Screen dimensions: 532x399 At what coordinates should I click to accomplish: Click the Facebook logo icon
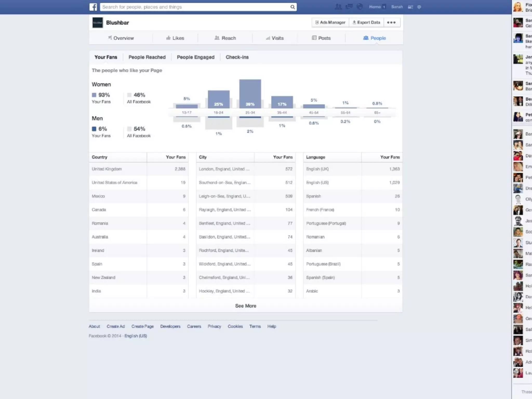[x=93, y=7]
